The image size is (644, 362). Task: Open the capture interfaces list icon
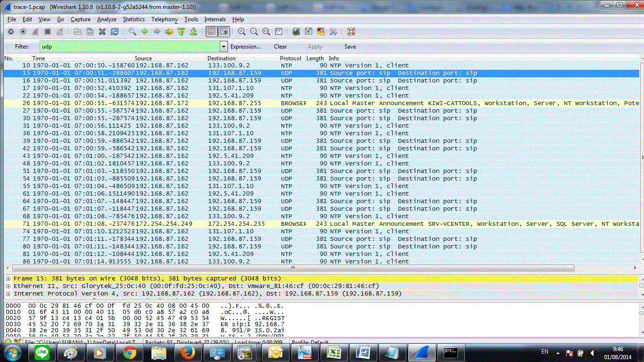11,32
